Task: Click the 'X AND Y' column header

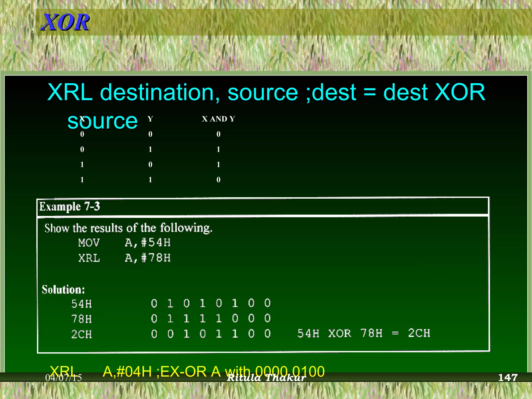Action: pos(218,119)
